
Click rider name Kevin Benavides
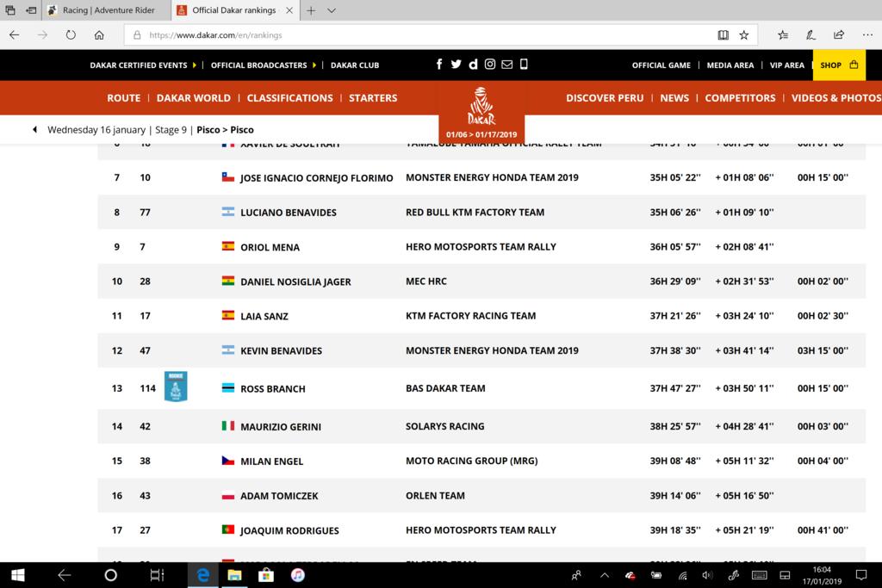pos(282,350)
